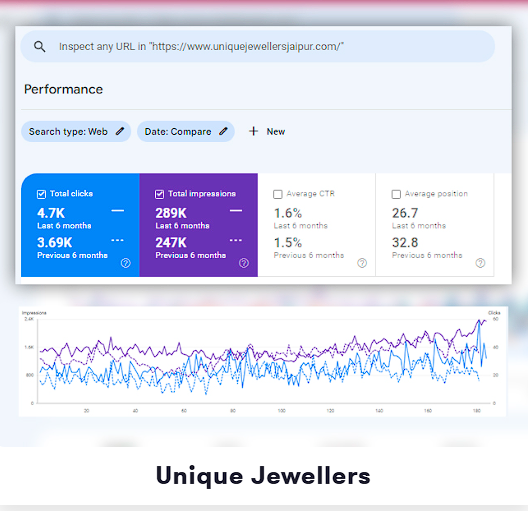The width and height of the screenshot is (528, 511).
Task: Click pencil icon on Search type chip
Action: click(120, 131)
